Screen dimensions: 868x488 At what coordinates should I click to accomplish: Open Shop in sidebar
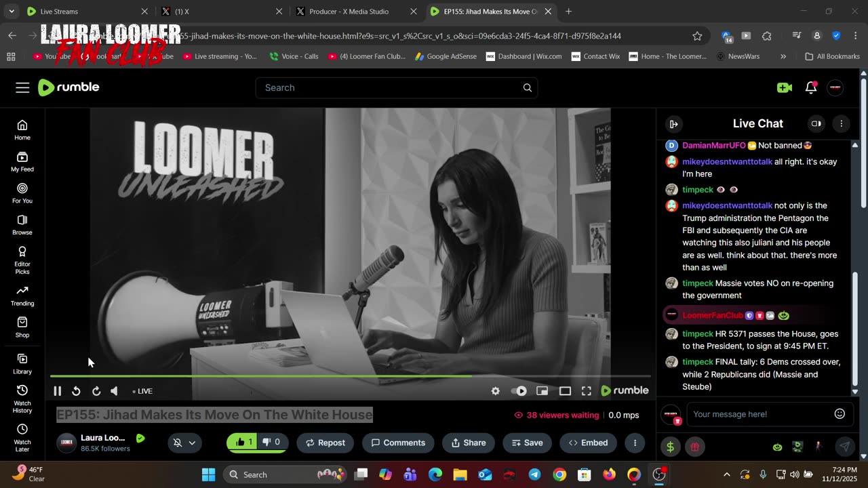click(x=22, y=327)
